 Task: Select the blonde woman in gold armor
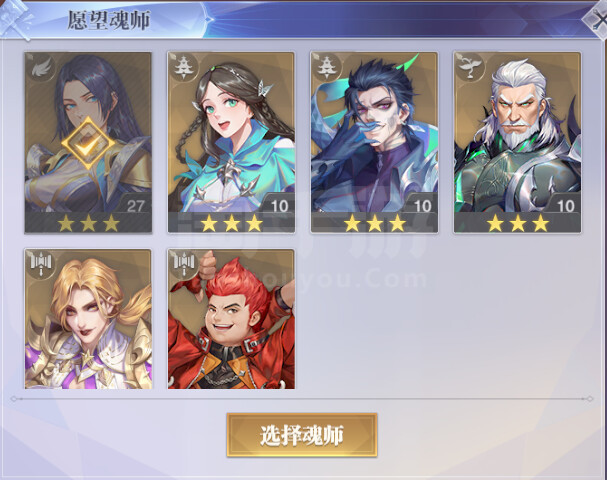coord(88,319)
